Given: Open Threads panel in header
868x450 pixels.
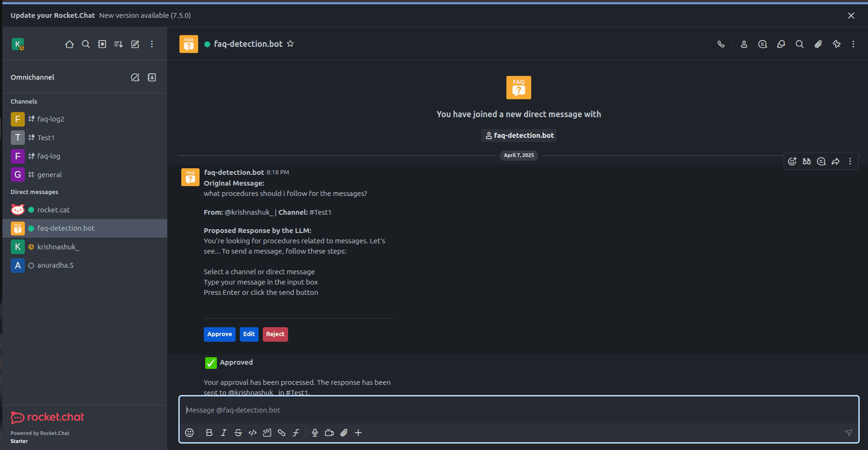Looking at the screenshot, I should [x=763, y=44].
